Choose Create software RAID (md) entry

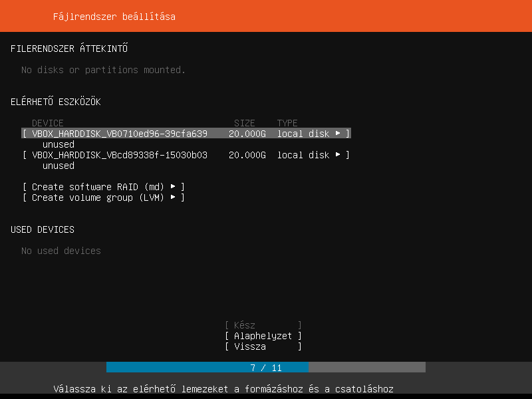point(98,187)
